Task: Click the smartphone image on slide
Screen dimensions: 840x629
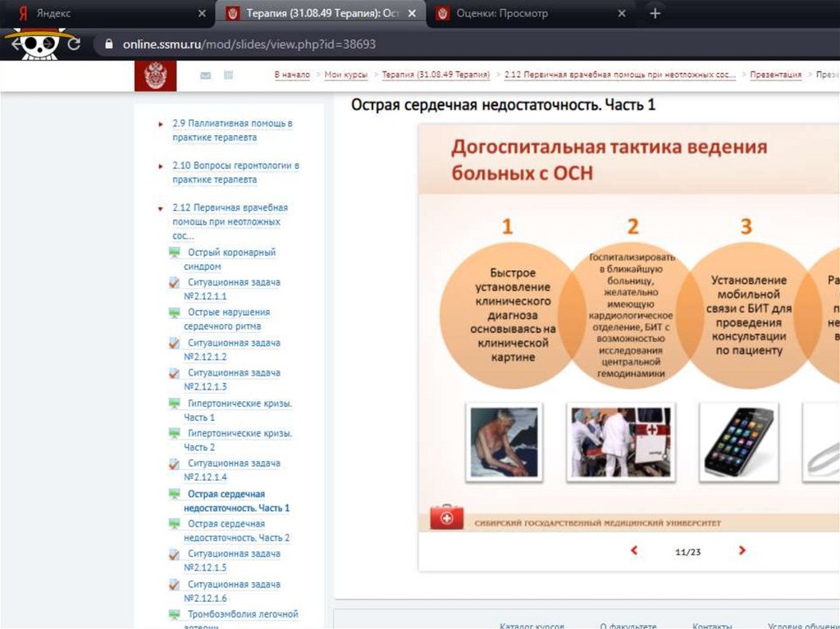Action: click(x=739, y=443)
